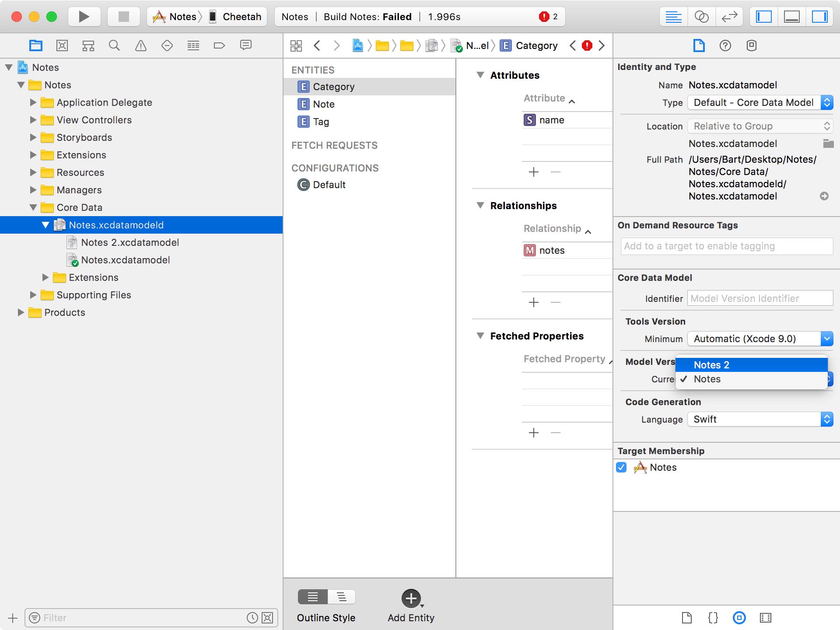The width and height of the screenshot is (840, 630).
Task: Switch Outline Style to hierarchical view
Action: tap(341, 596)
